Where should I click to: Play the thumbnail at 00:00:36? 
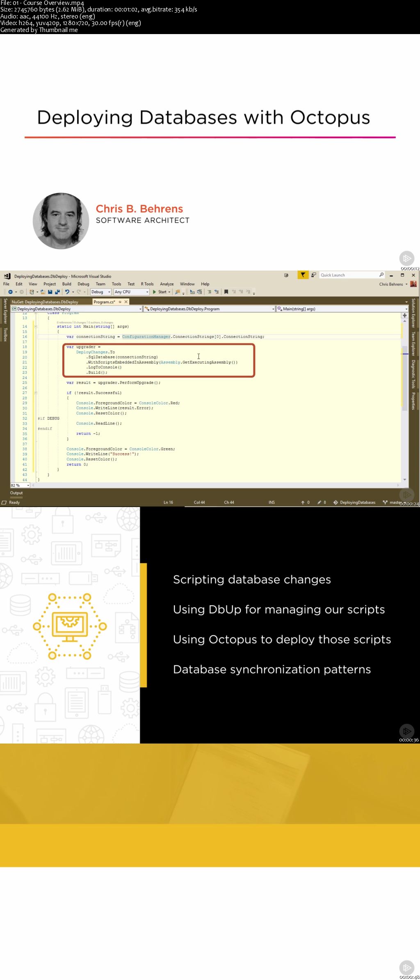click(406, 731)
